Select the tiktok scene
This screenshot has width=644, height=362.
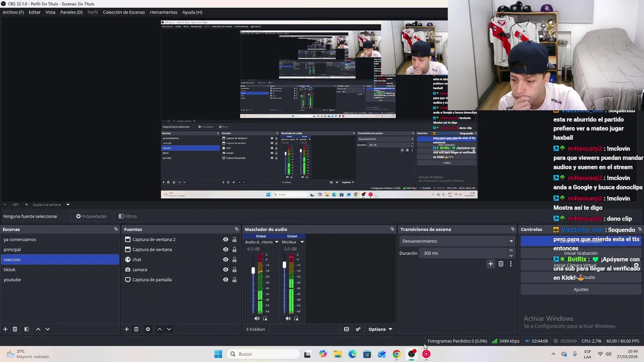60,269
